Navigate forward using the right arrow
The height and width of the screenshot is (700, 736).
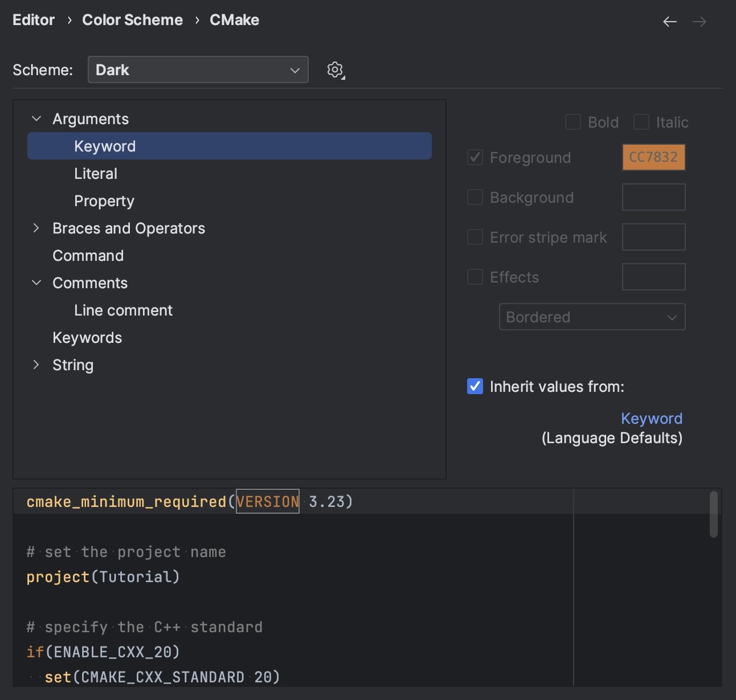tap(699, 21)
